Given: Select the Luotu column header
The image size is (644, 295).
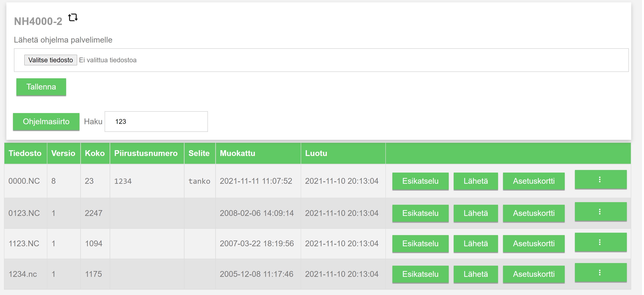Looking at the screenshot, I should 316,153.
